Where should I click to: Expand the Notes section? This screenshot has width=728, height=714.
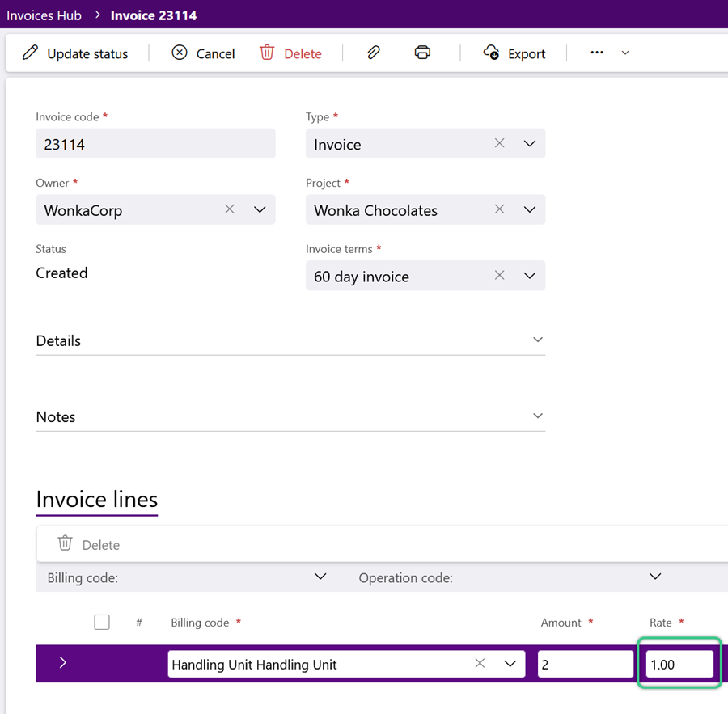click(290, 416)
